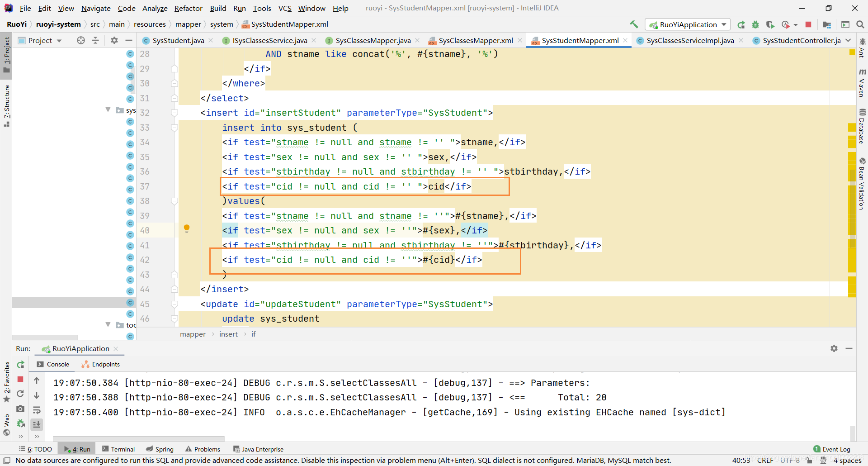
Task: Stop the process in Run panel
Action: point(20,379)
